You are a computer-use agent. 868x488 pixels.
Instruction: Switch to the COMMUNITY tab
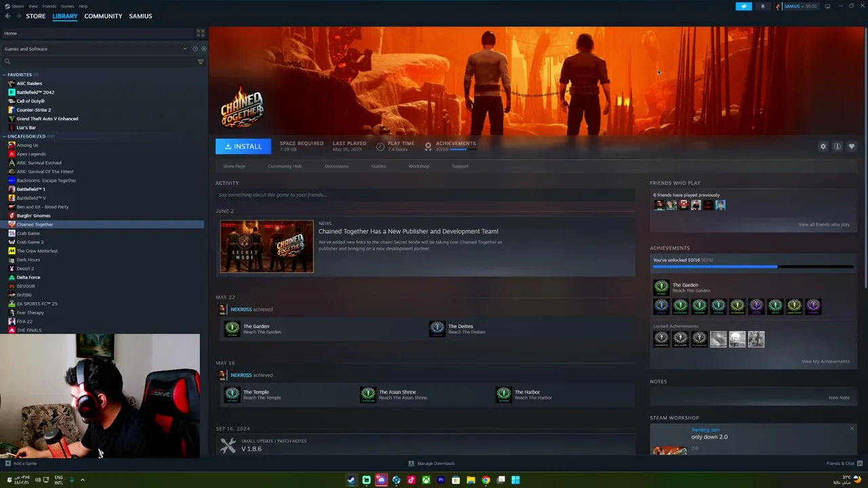103,16
